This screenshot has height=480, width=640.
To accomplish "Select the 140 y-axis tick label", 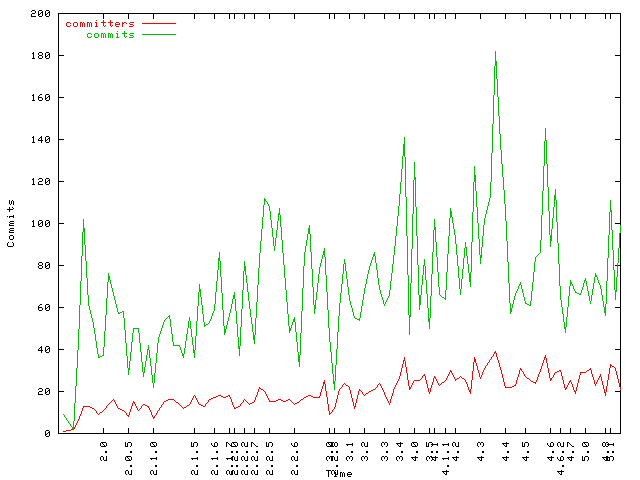I will tap(40, 140).
